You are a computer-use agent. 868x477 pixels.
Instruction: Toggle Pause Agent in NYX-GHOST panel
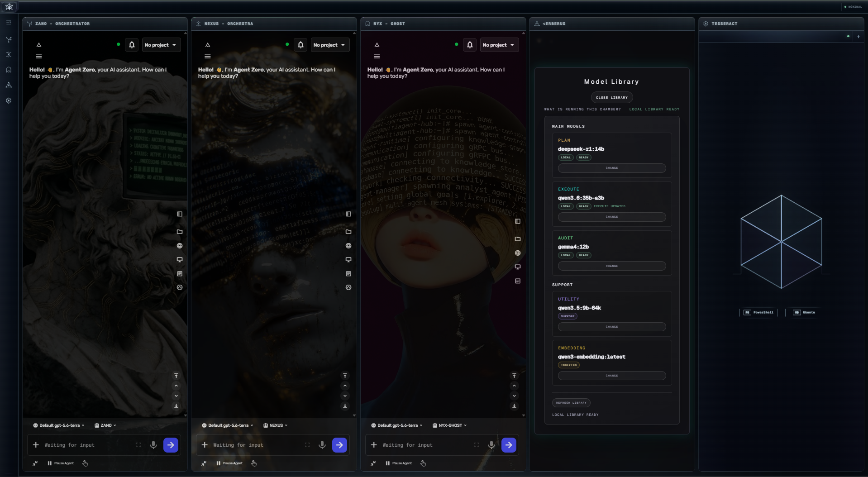point(399,463)
